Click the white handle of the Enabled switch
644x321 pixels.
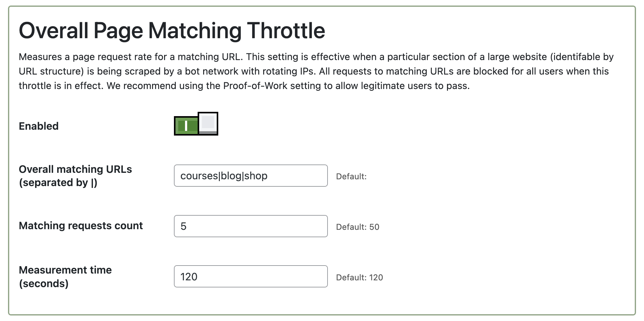(x=208, y=123)
